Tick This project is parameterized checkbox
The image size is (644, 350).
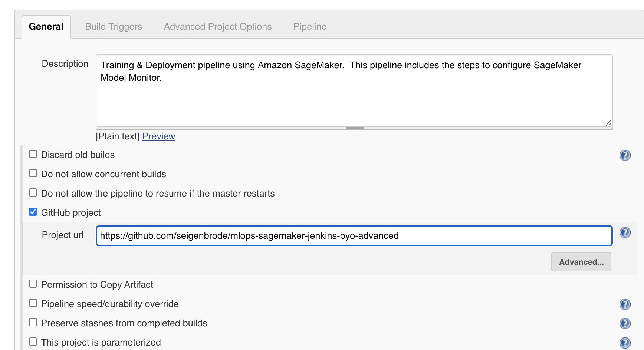[x=33, y=342]
